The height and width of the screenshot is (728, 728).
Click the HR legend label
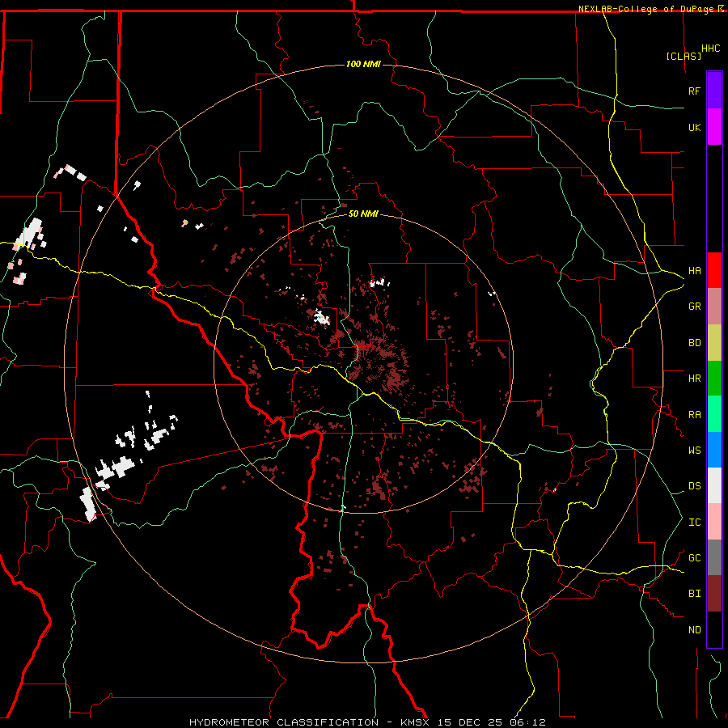point(694,379)
